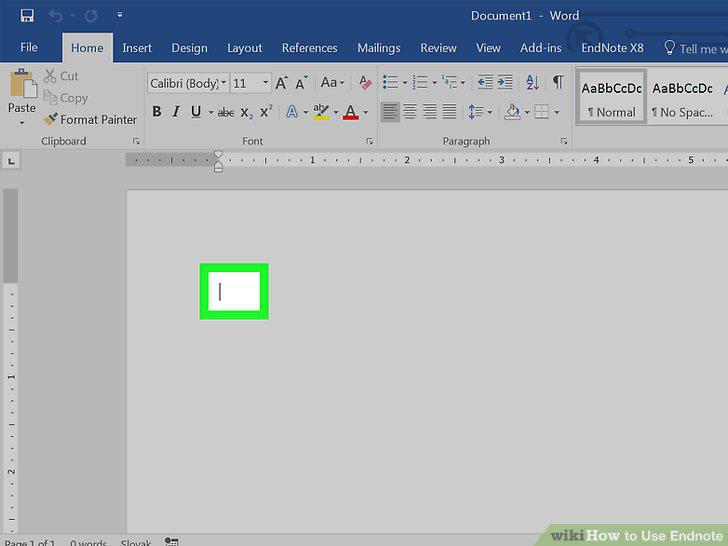Click the Tell me search box
The width and height of the screenshot is (728, 546).
(696, 48)
